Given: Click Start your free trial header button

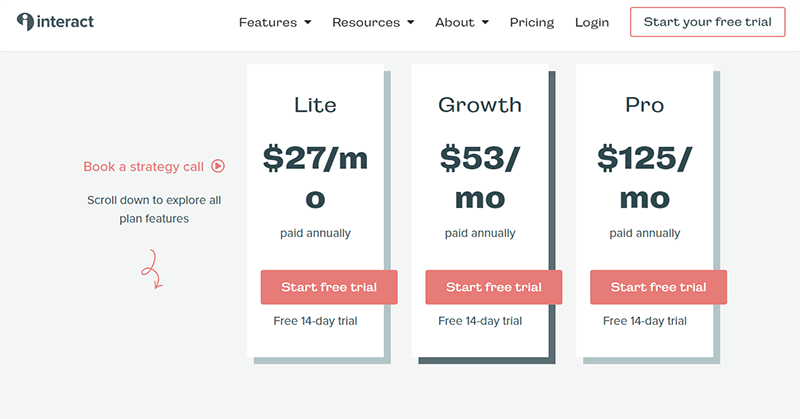Looking at the screenshot, I should 708,22.
